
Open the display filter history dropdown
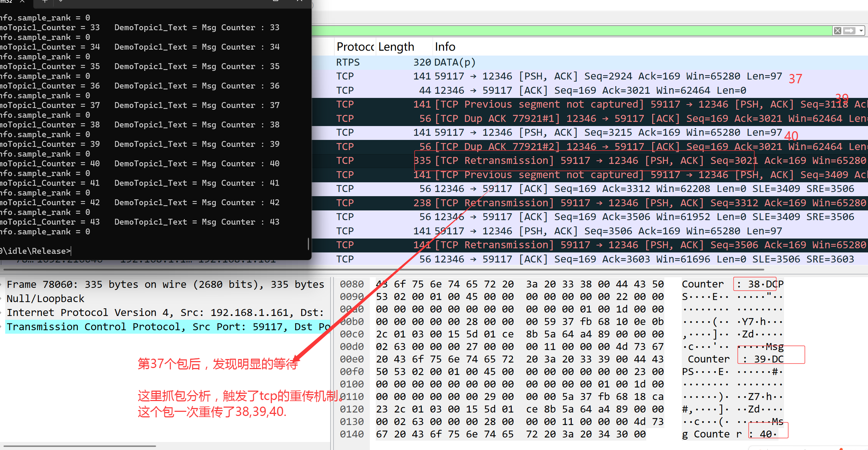coord(861,31)
